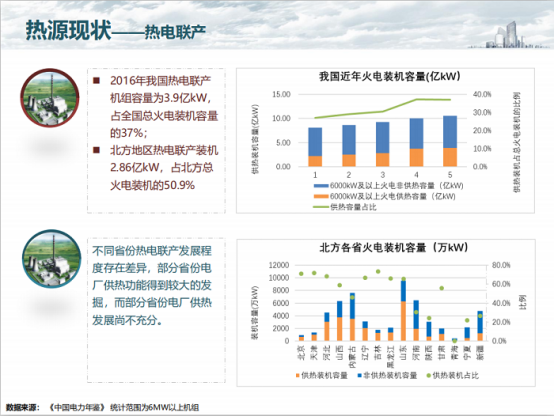Select the slide title 热源现状
The width and height of the screenshot is (554, 417).
click(x=69, y=30)
